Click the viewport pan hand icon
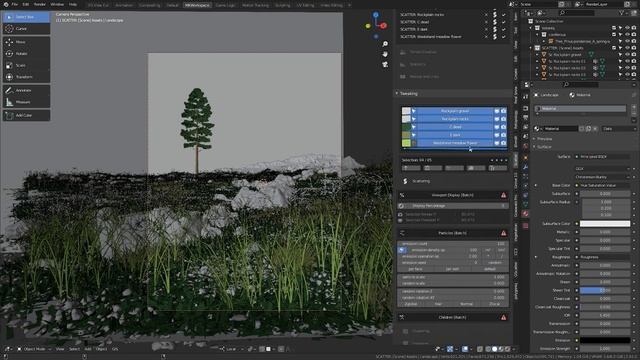The image size is (640, 360). (x=385, y=54)
